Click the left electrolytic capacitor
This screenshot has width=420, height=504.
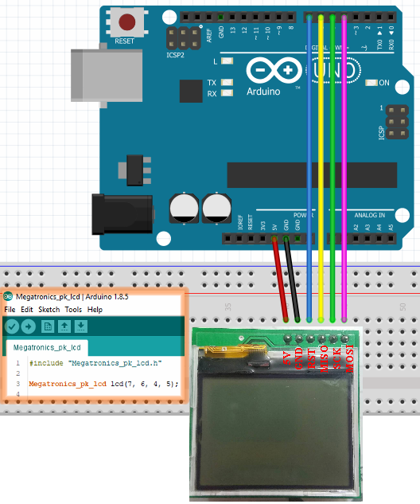coord(184,209)
